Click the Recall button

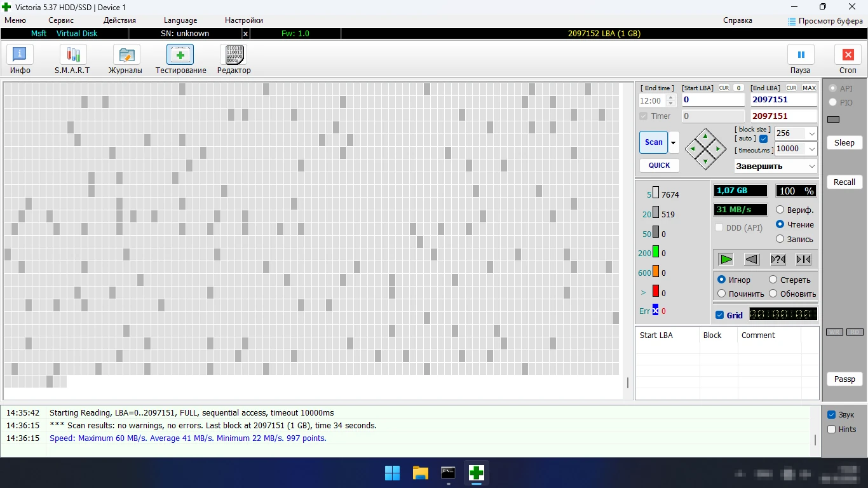[x=844, y=182]
